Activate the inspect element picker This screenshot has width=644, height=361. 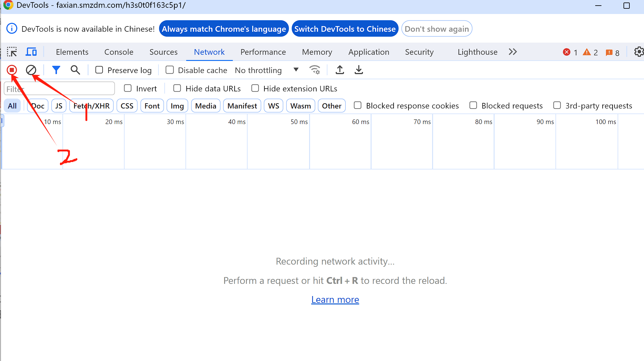(x=12, y=52)
